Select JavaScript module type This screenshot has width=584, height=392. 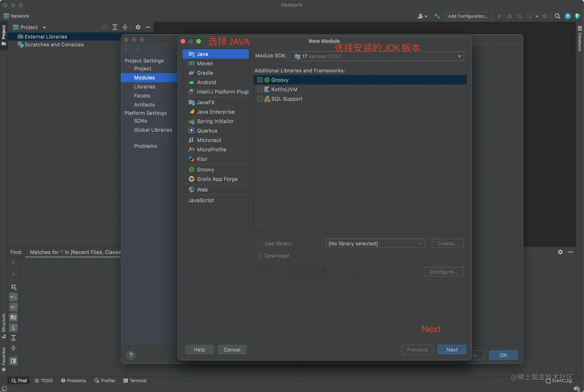click(216, 200)
